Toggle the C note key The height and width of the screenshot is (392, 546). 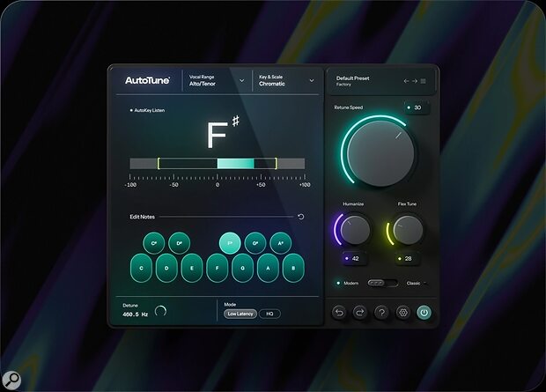(x=141, y=268)
